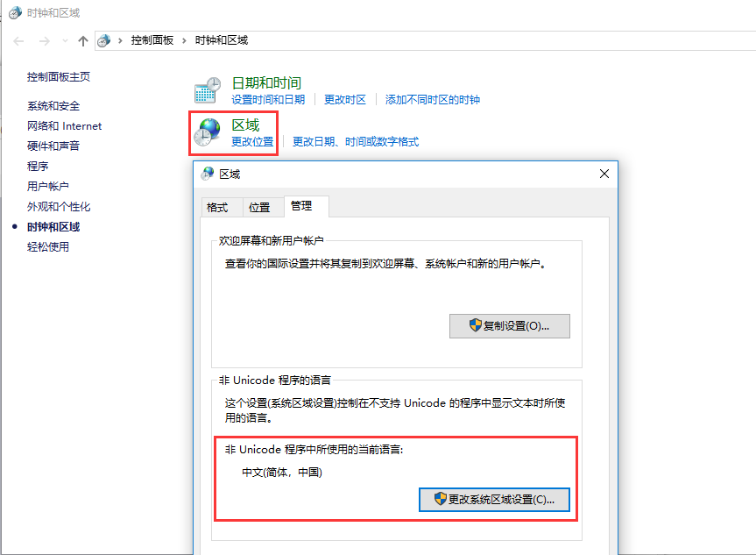Click the 欢迎屏幕和新用户帐户 group label
Viewport: 756px width, 555px height.
click(x=271, y=241)
